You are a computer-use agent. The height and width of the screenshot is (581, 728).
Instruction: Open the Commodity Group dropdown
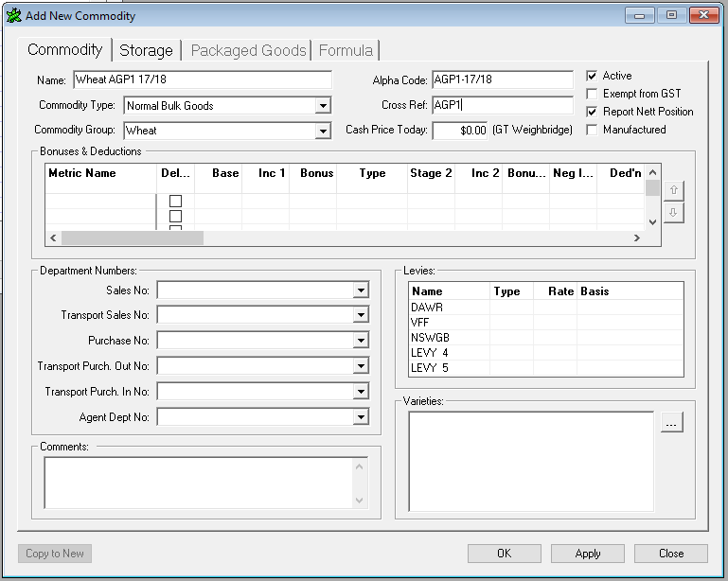coord(323,131)
